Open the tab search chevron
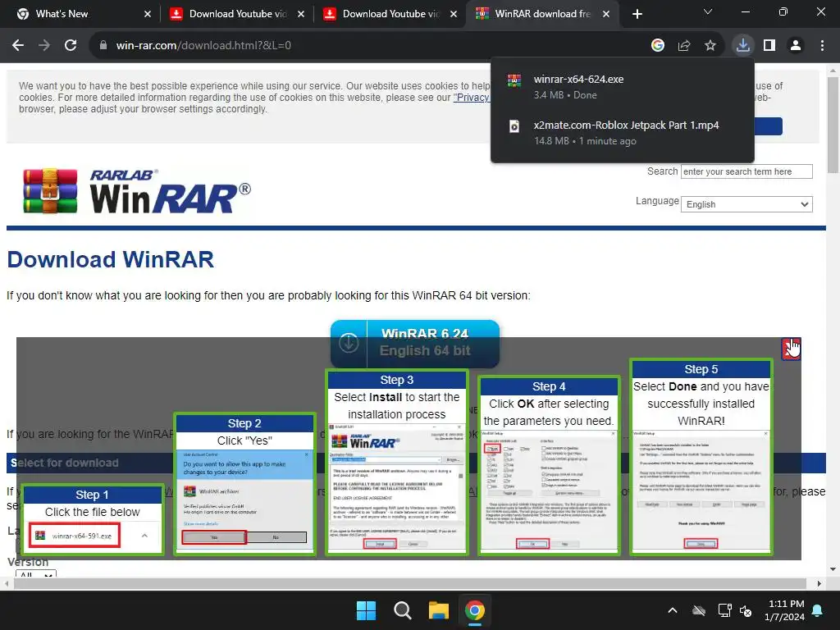 [708, 11]
